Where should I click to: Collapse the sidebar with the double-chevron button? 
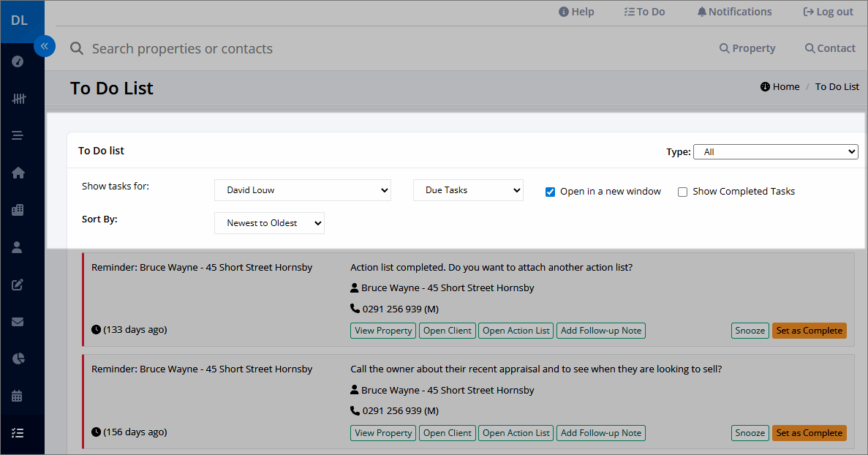(x=45, y=46)
